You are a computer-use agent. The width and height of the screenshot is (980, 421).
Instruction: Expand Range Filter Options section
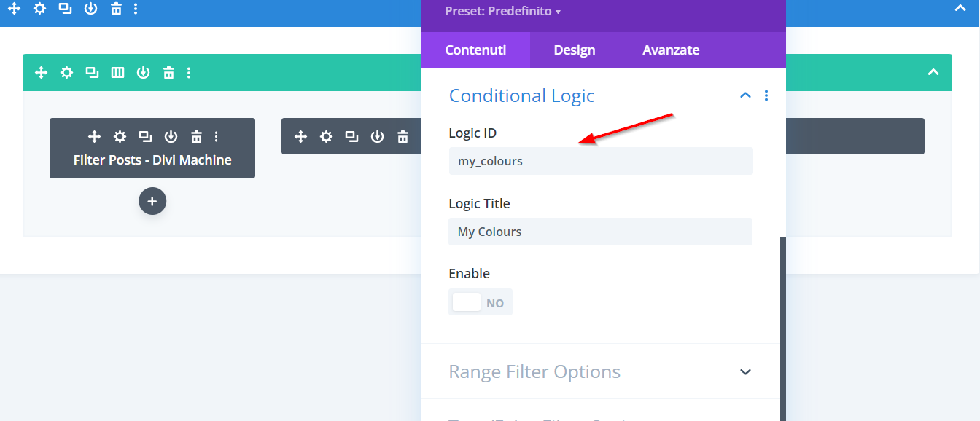click(x=745, y=371)
